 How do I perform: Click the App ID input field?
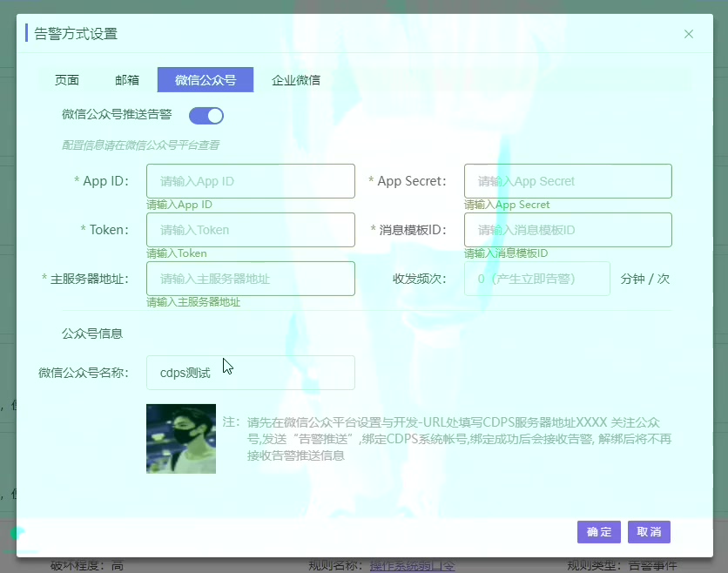[x=251, y=181]
